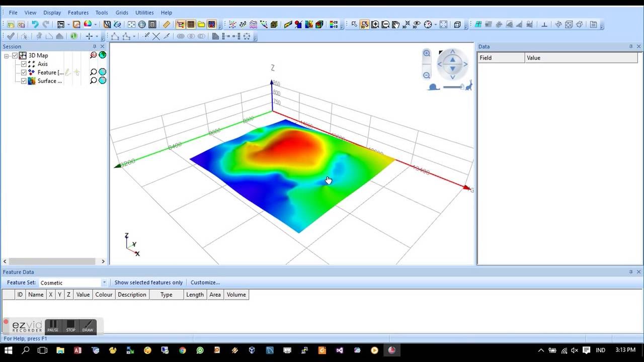Click the green info circle icon
Screen dimensions: 644x362
[x=74, y=36]
